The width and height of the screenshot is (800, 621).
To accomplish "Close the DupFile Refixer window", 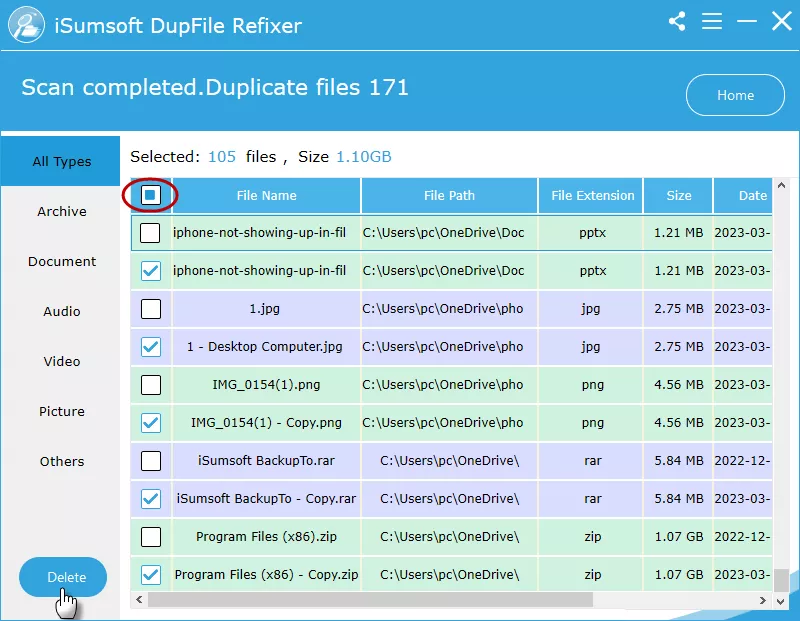I will point(781,21).
